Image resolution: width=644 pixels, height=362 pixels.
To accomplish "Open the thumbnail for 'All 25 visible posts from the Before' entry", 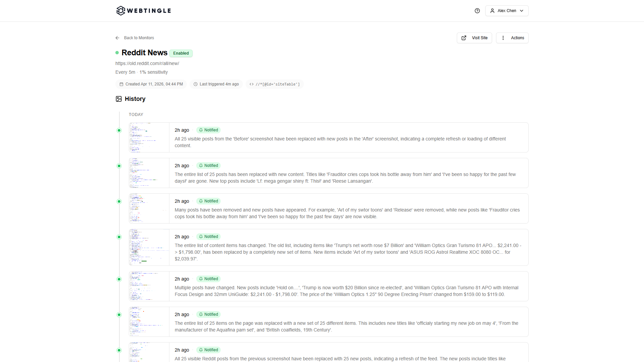I will [149, 137].
